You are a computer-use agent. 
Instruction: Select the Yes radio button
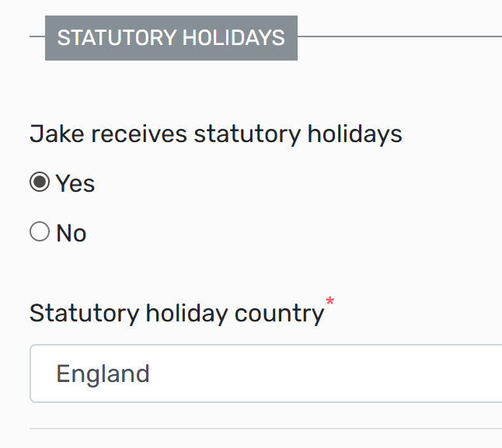click(x=39, y=183)
